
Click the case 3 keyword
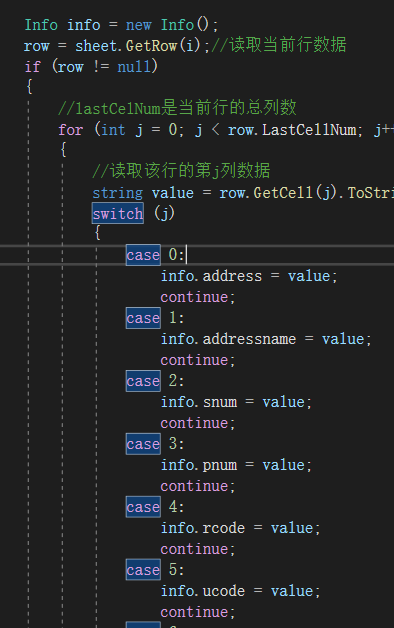click(143, 444)
